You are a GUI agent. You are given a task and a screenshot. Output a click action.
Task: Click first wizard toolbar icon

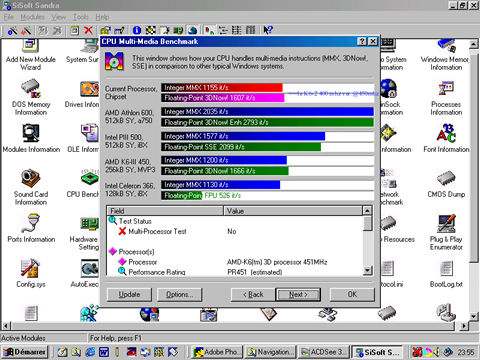point(13,31)
